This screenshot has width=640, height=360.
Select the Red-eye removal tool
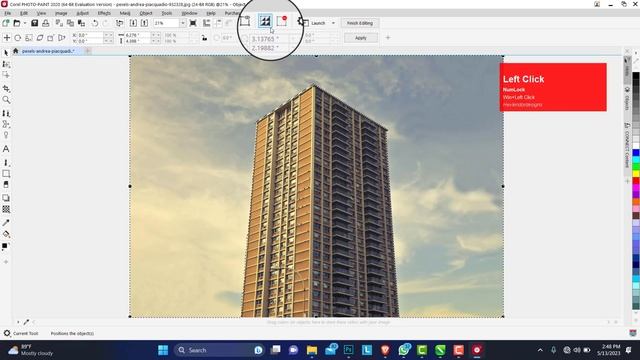(x=6, y=135)
